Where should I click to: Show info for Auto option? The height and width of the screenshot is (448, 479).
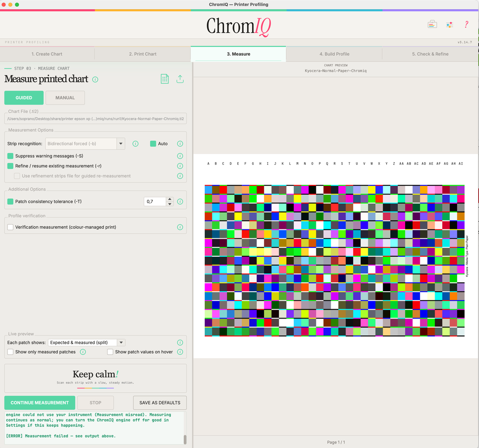180,143
